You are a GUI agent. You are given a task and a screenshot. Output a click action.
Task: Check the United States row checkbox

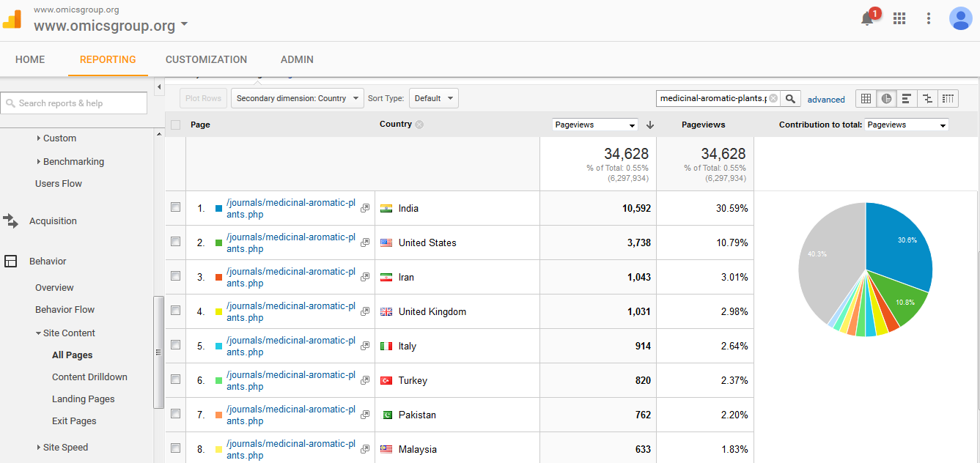click(175, 242)
